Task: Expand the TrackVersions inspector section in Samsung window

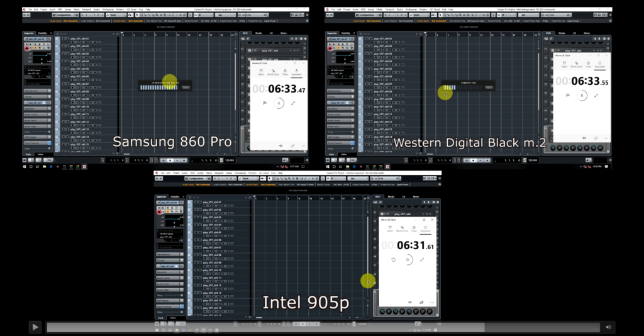Action: (x=37, y=91)
